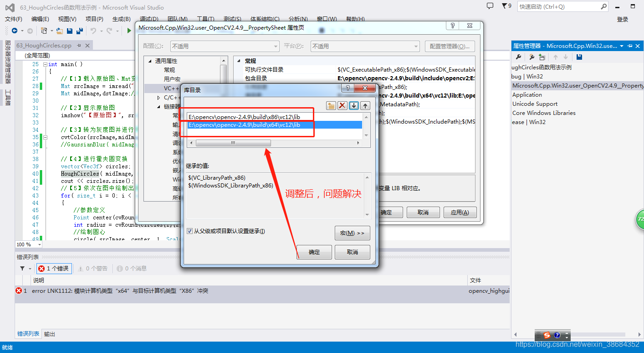
Task: Open the 平台 platform dropdown
Action: click(x=365, y=46)
